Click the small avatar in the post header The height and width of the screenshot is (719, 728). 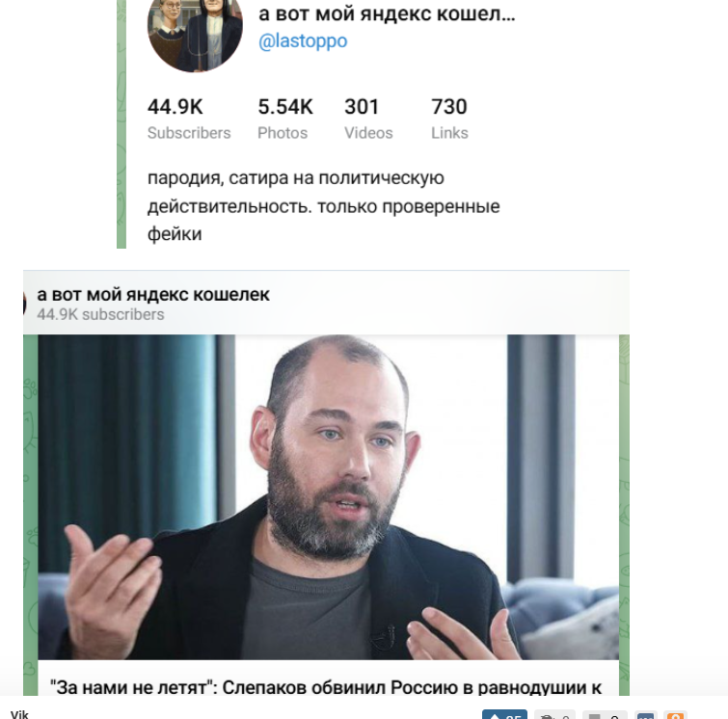coord(24,304)
